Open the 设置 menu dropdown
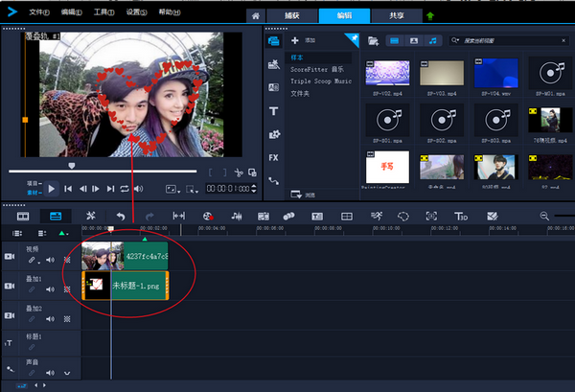This screenshot has width=575, height=392. click(138, 12)
